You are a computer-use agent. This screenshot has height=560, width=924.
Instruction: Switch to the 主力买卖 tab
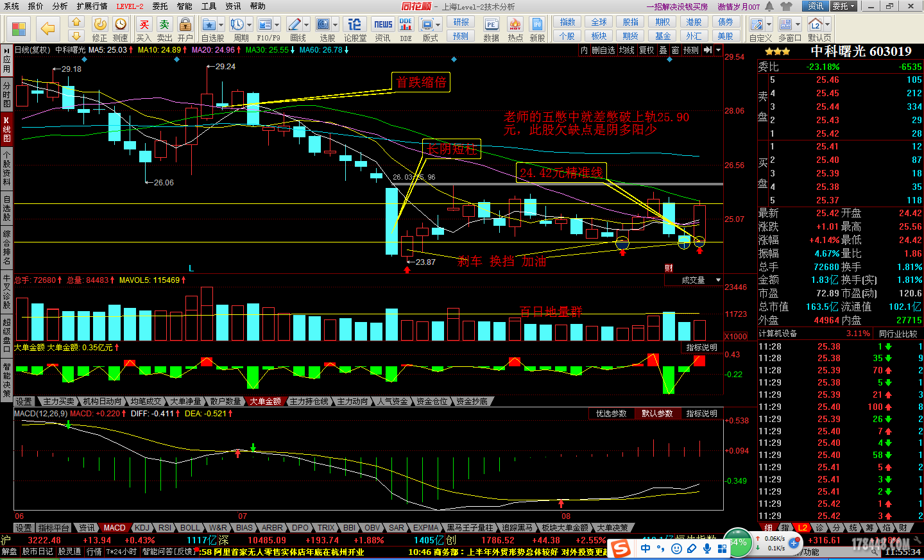tap(59, 402)
